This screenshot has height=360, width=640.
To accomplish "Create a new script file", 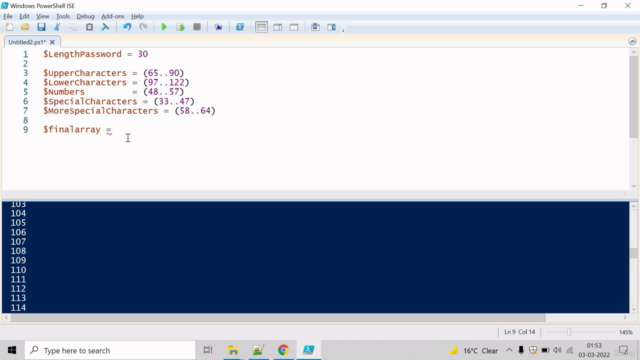I will tap(9, 27).
